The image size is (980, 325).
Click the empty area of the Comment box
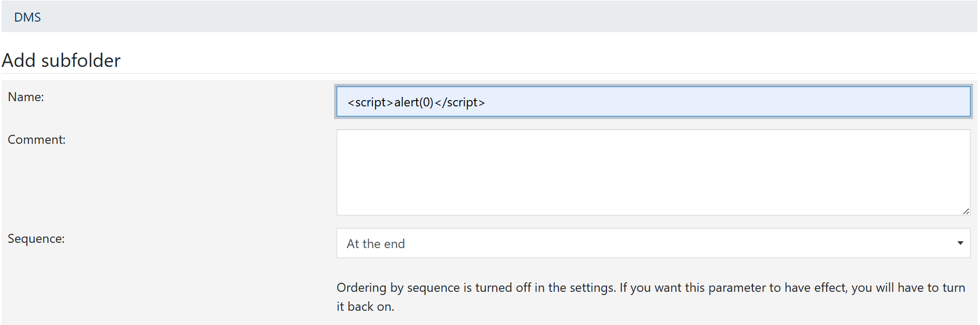[x=653, y=172]
